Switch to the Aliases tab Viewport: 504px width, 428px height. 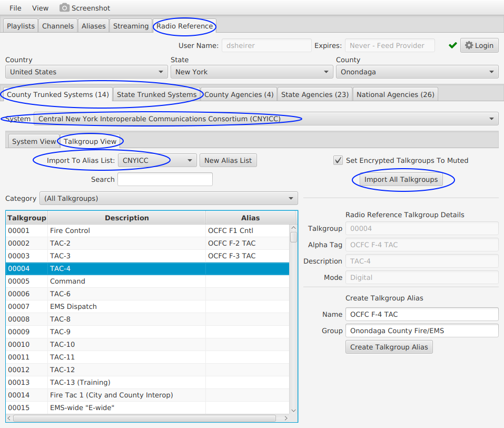click(x=94, y=26)
